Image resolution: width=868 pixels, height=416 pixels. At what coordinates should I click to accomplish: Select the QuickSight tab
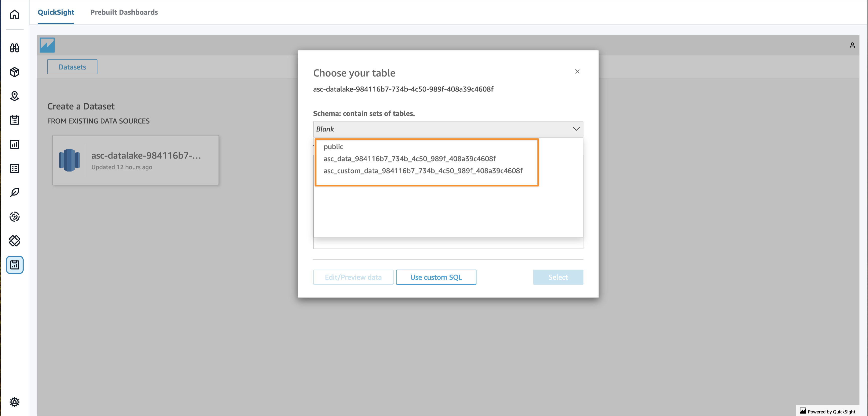(x=56, y=12)
